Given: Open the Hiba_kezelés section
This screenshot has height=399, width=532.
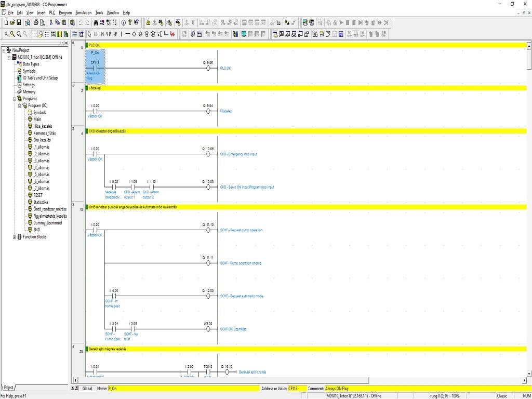Looking at the screenshot, I should click(43, 126).
